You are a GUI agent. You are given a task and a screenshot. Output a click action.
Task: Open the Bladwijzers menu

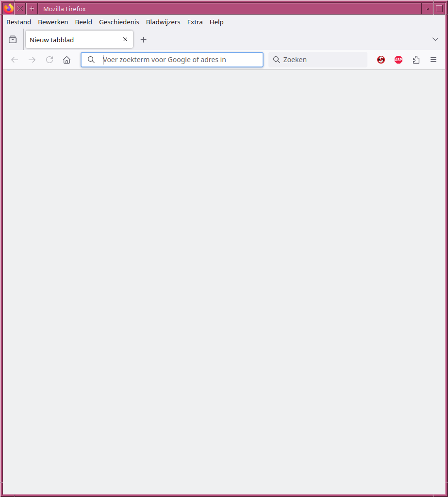163,22
